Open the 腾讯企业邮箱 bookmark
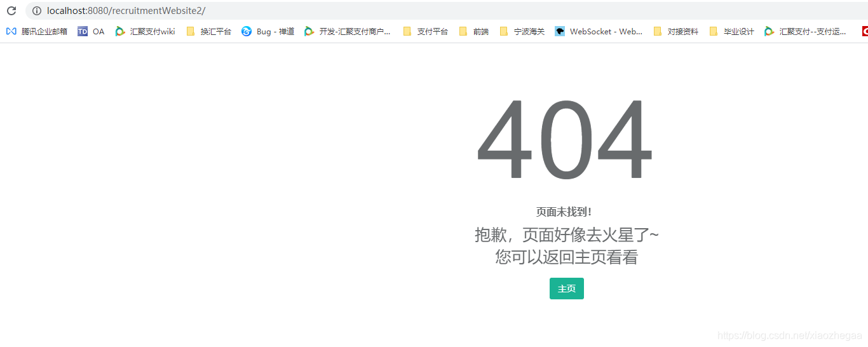 click(x=37, y=31)
